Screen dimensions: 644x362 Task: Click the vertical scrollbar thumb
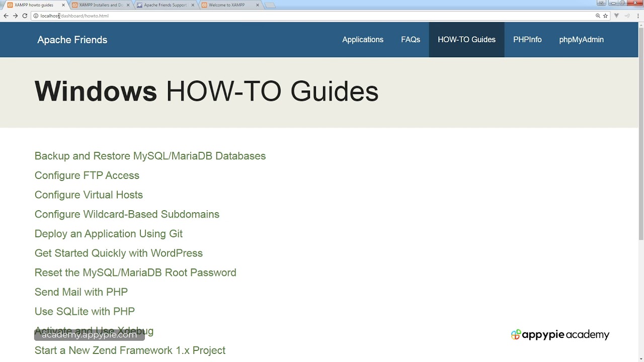(x=640, y=133)
